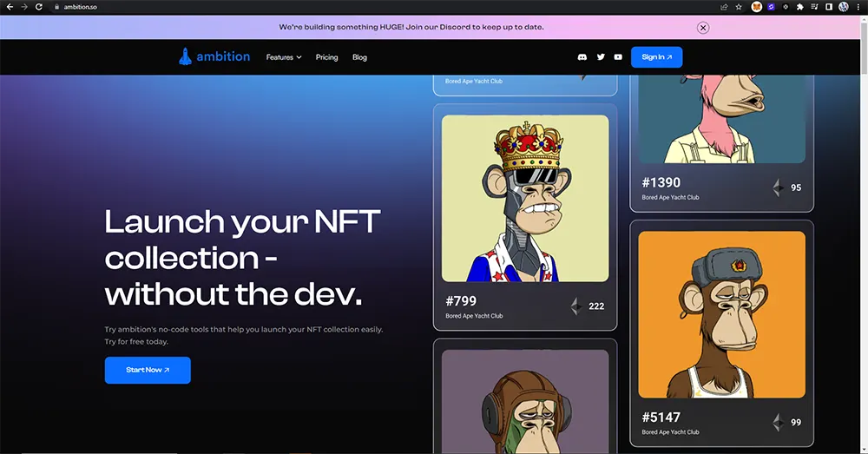Click price 95 on #1390 card
This screenshot has height=454, width=868.
796,188
